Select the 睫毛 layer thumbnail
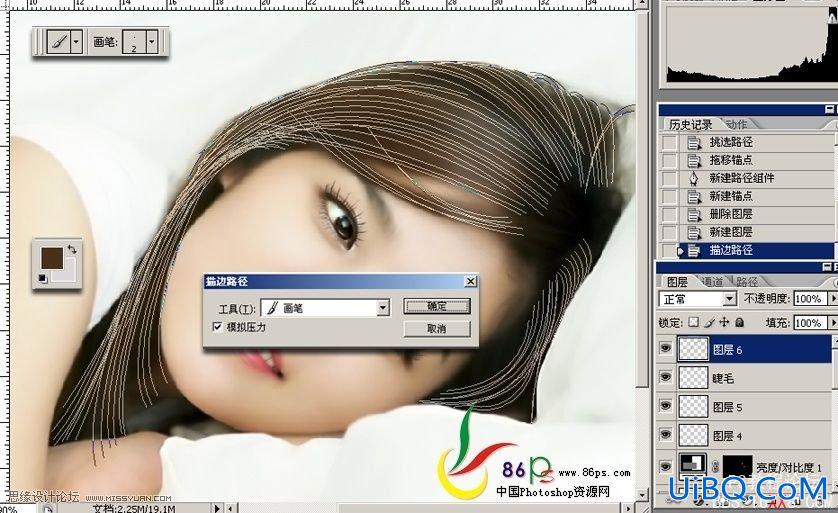The image size is (838, 513). 693,378
